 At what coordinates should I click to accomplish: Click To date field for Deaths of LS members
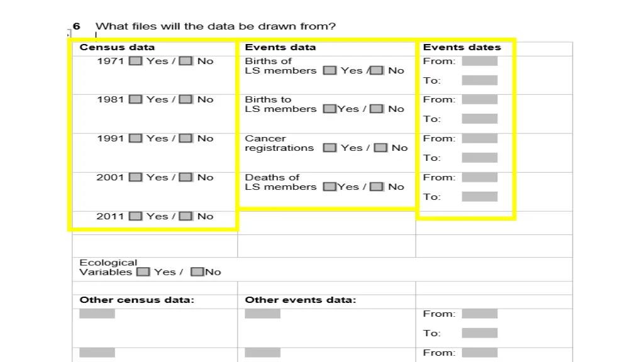[x=479, y=197]
